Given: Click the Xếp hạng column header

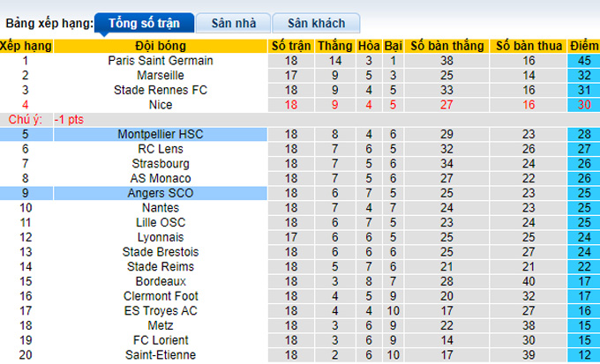Looking at the screenshot, I should tap(26, 45).
